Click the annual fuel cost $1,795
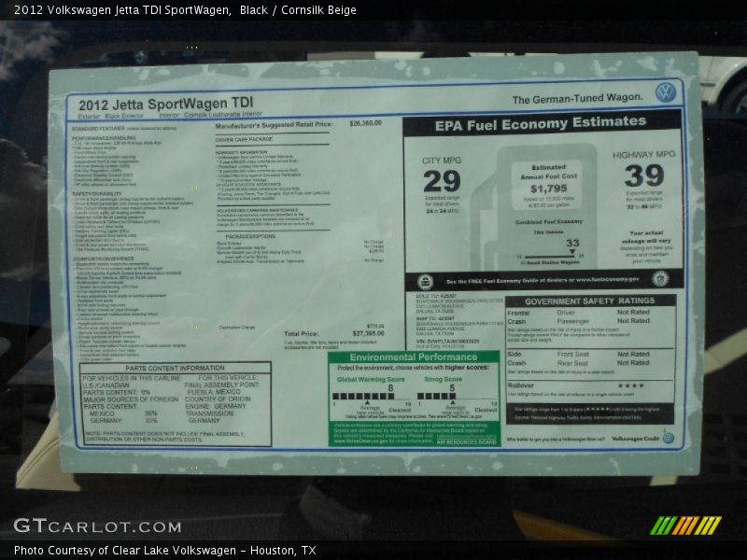 [549, 189]
